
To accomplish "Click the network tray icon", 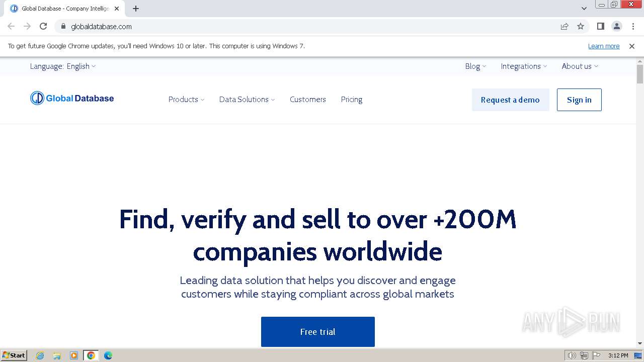I will pos(584,355).
